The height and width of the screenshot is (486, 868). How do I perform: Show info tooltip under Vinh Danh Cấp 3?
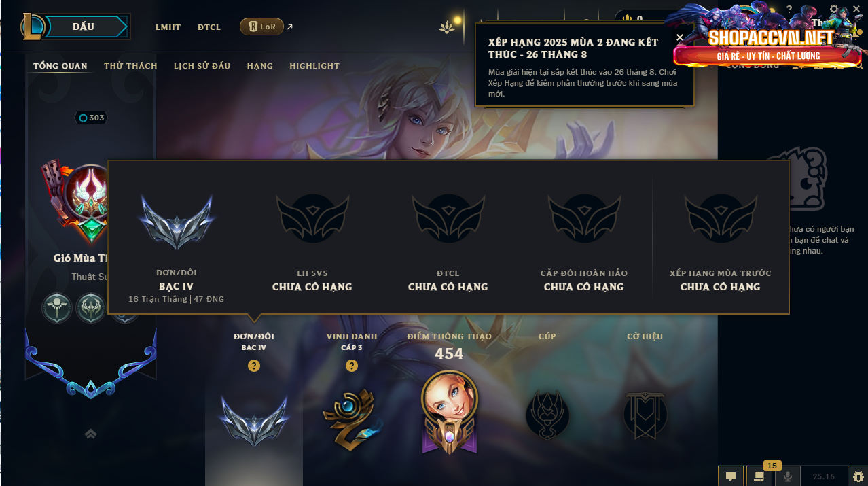[351, 366]
